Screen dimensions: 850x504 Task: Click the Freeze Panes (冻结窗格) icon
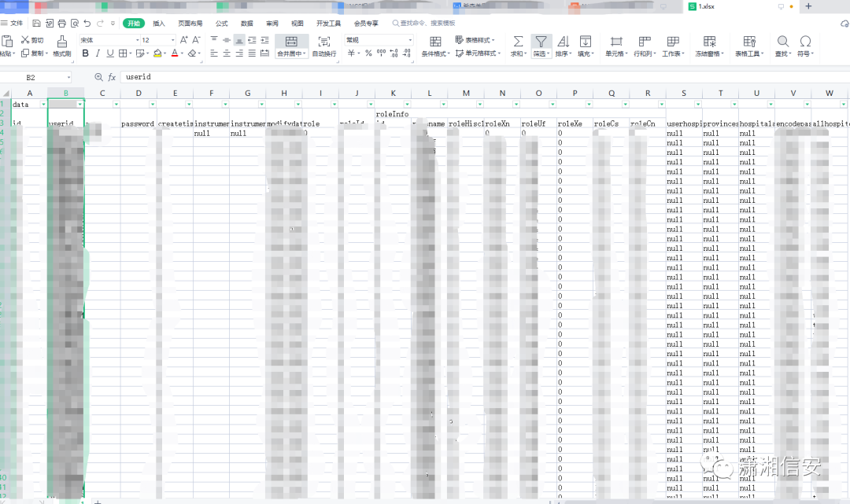pyautogui.click(x=710, y=42)
